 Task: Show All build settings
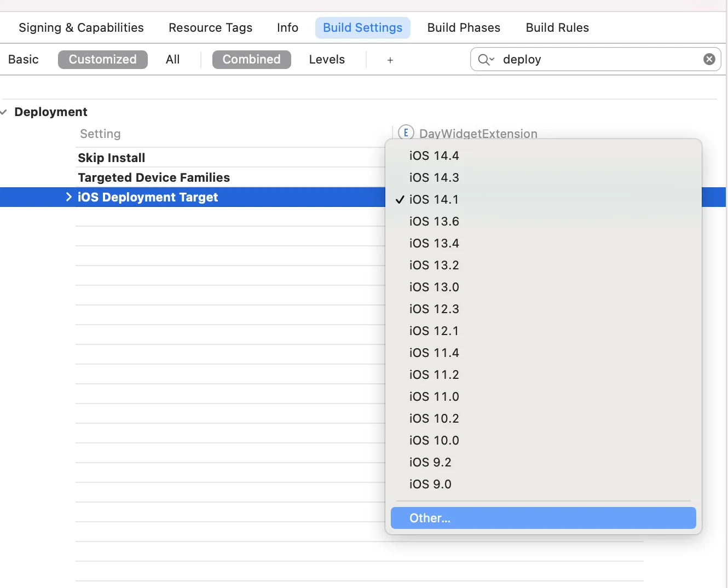pyautogui.click(x=172, y=60)
